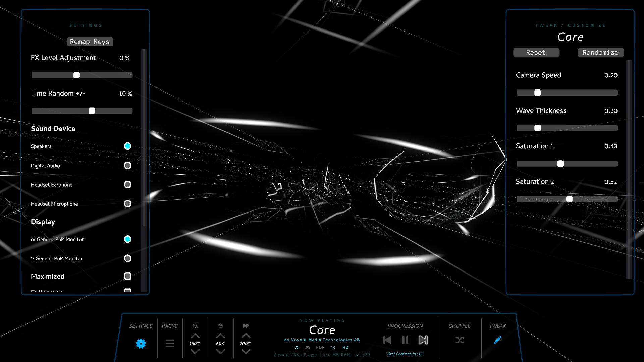644x362 pixels.
Task: Choose Headset Earphone output
Action: point(127,184)
